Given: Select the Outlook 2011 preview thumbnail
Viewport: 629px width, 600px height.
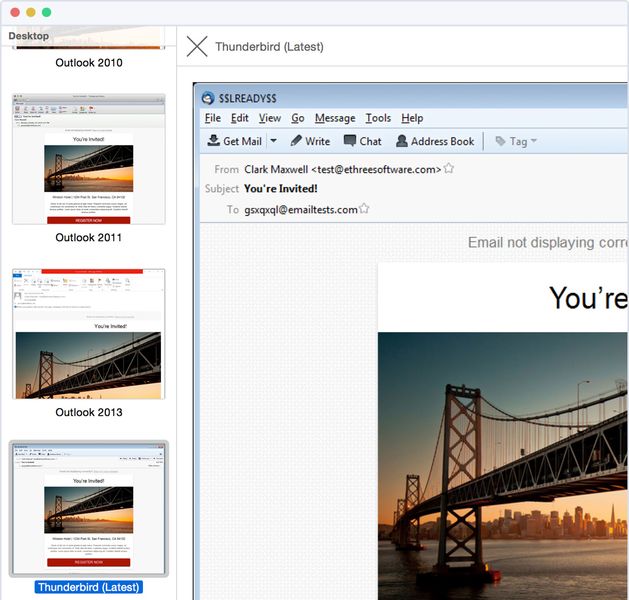Looking at the screenshot, I should tap(89, 159).
